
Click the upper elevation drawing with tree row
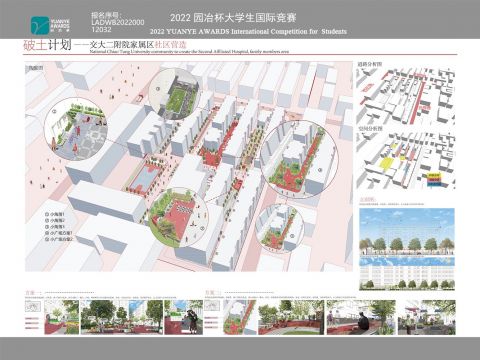pyautogui.click(x=407, y=232)
